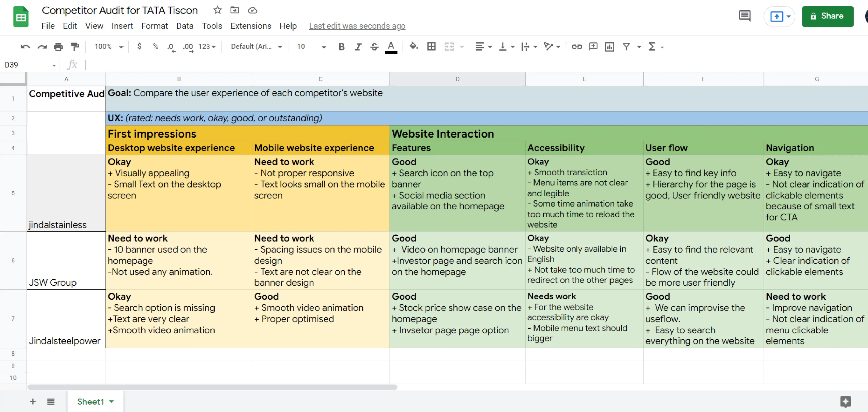
Task: Open text wrapping dropdown
Action: point(529,46)
